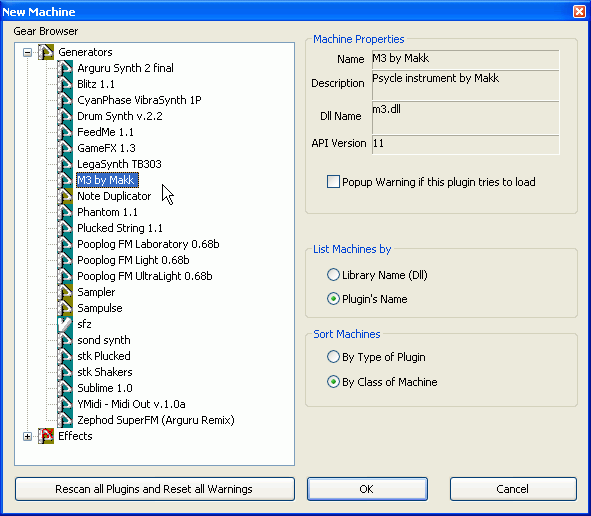Click the icon beside Plucked String 1.1

pos(65,228)
